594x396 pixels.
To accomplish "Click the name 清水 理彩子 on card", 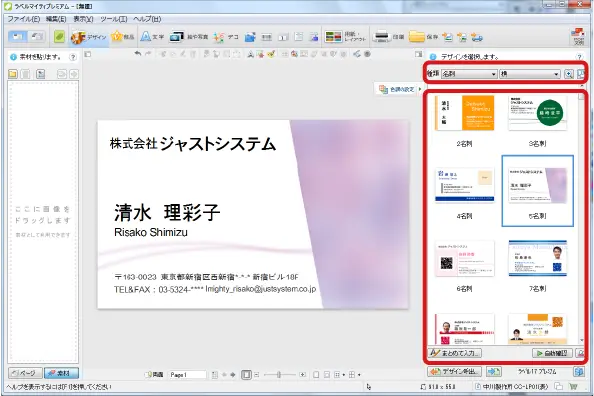I will tap(167, 212).
